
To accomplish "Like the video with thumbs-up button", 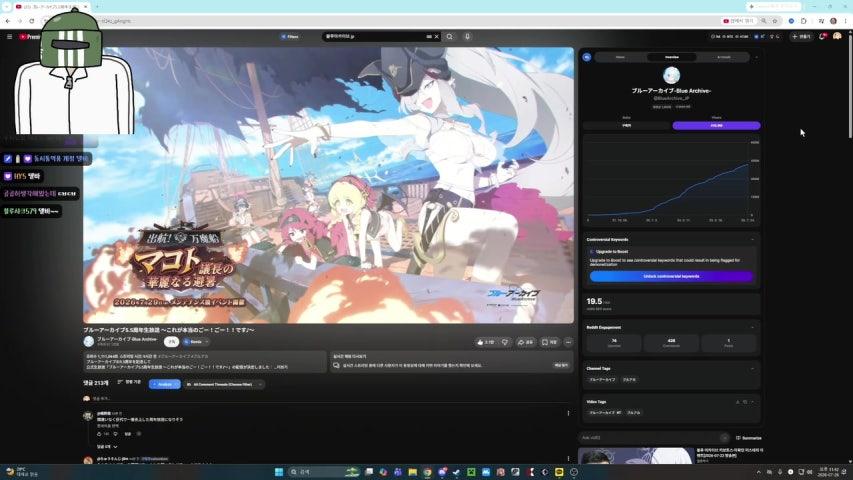I will click(x=485, y=342).
